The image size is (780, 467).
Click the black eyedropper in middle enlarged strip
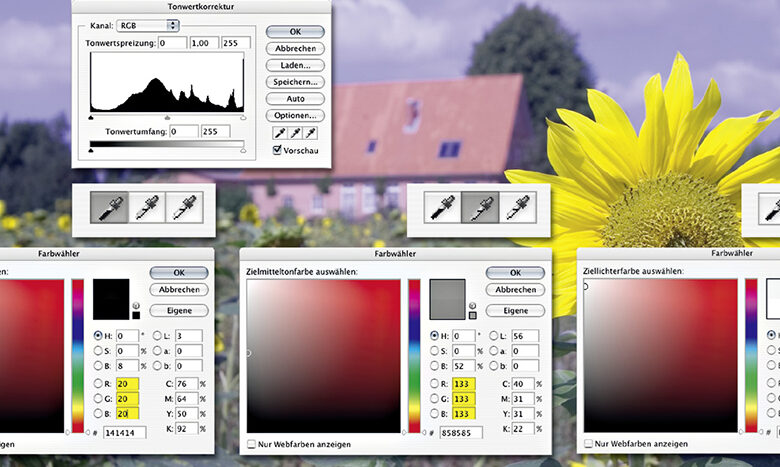(442, 207)
